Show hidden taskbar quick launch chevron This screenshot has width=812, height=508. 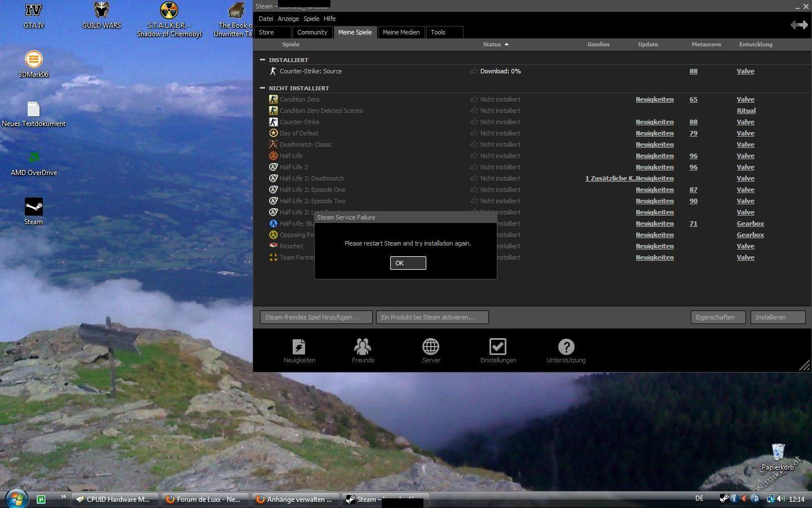click(x=63, y=497)
